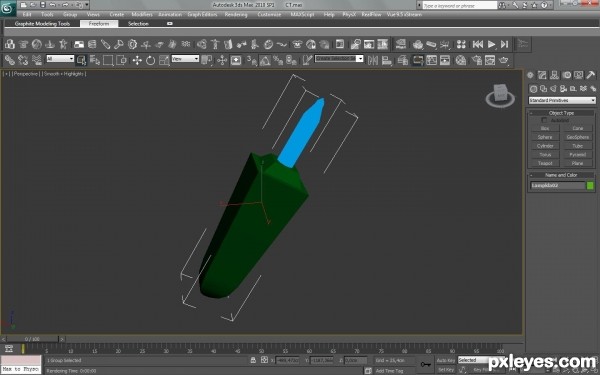Select Helpers category in Create panel
Screen dimensions: 600x375
point(573,89)
